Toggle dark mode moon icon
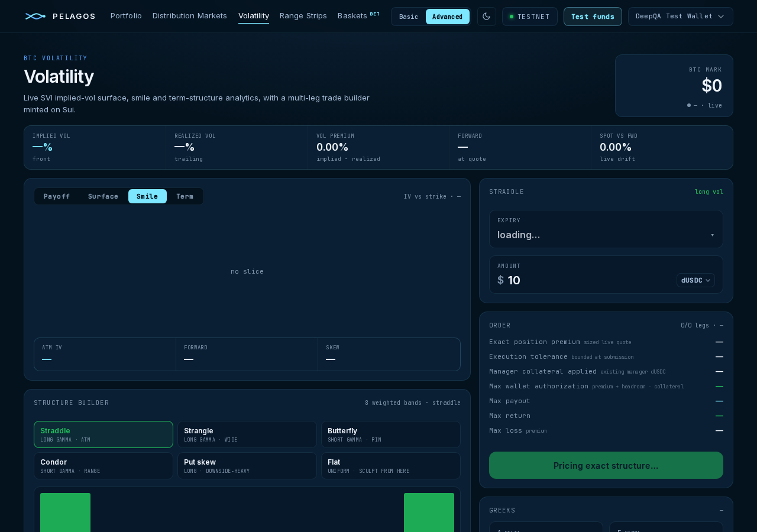Screen dimensions: 757x532 (487, 17)
